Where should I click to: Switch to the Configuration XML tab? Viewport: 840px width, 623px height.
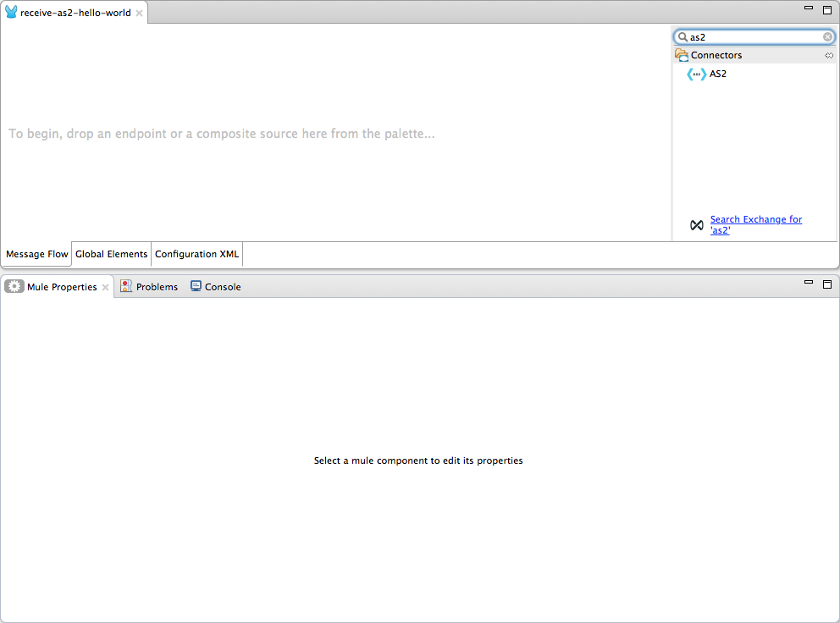coord(196,254)
